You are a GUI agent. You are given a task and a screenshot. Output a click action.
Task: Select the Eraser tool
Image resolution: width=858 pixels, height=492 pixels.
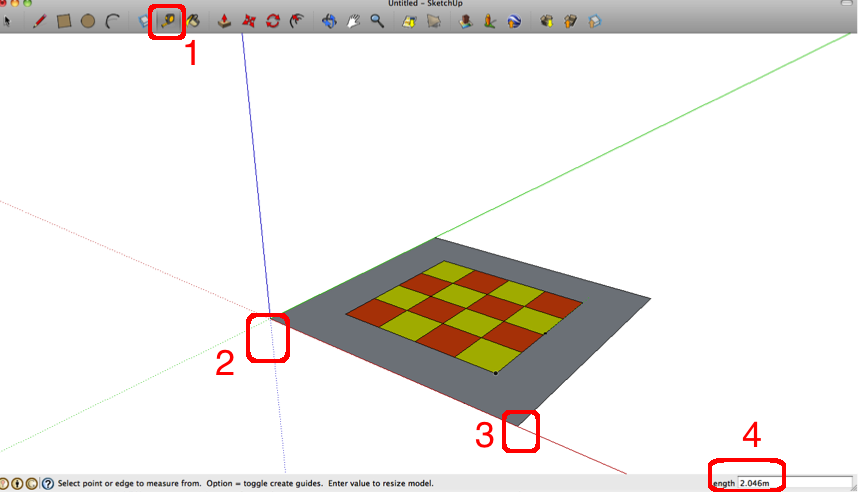pyautogui.click(x=143, y=20)
